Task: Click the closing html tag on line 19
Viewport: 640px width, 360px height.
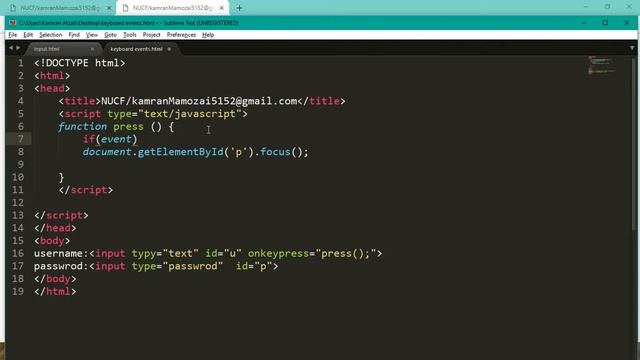Action: [55, 291]
